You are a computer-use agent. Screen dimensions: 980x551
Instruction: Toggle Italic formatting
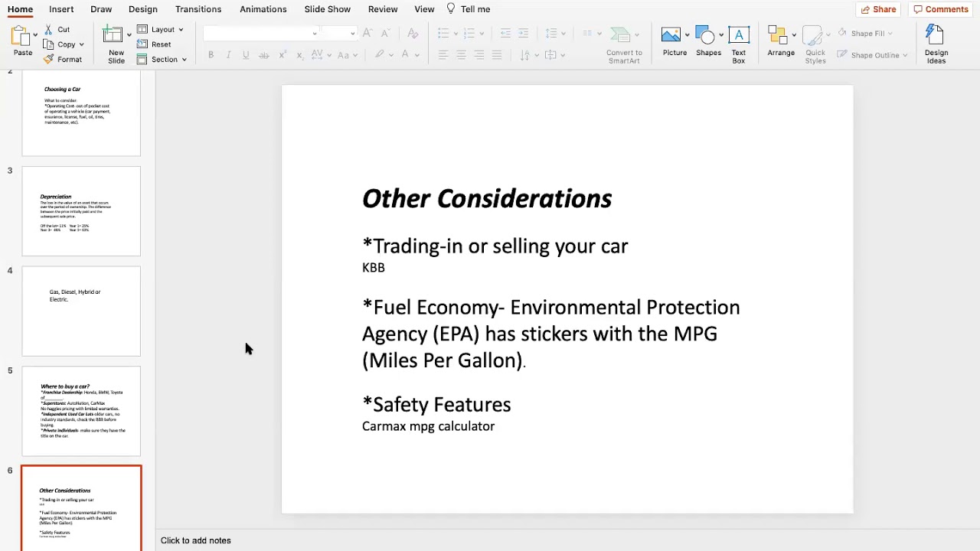(x=228, y=55)
